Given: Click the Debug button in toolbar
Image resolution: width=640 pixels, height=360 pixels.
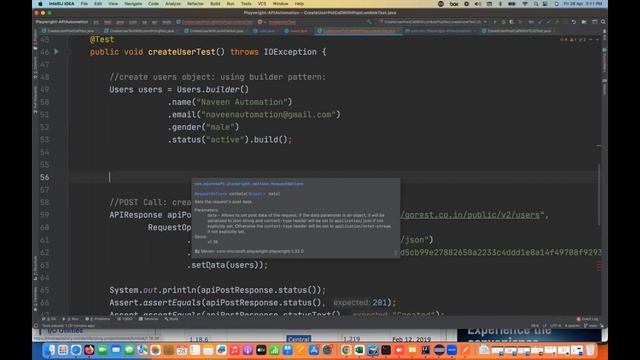Looking at the screenshot, I should (x=503, y=22).
